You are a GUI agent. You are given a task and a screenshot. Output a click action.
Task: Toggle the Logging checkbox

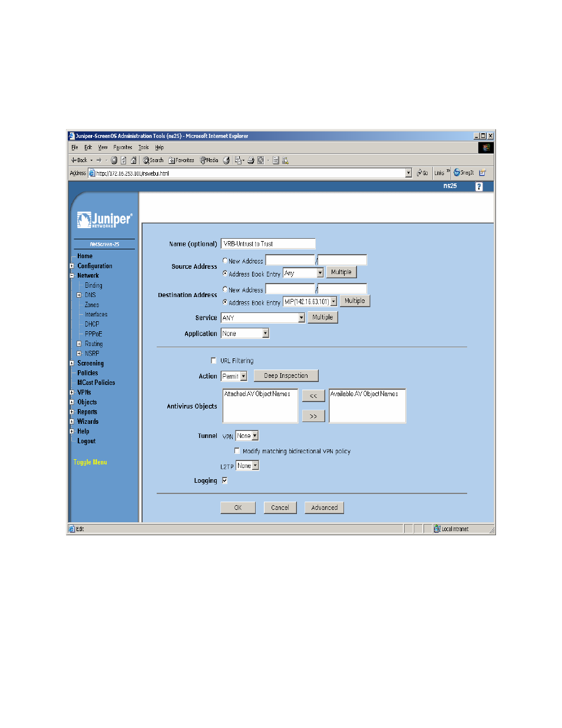[224, 480]
